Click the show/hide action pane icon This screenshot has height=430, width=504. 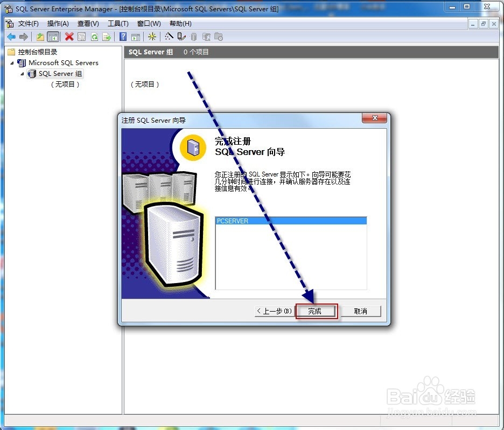136,37
